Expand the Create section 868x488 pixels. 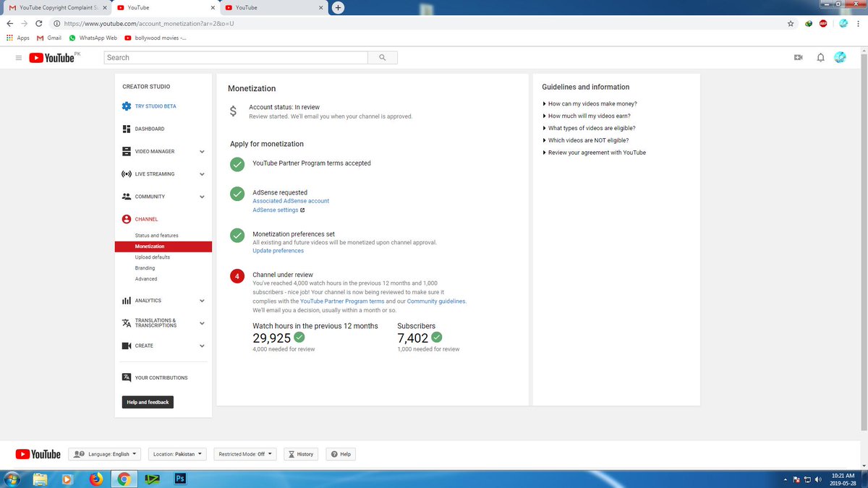(202, 346)
